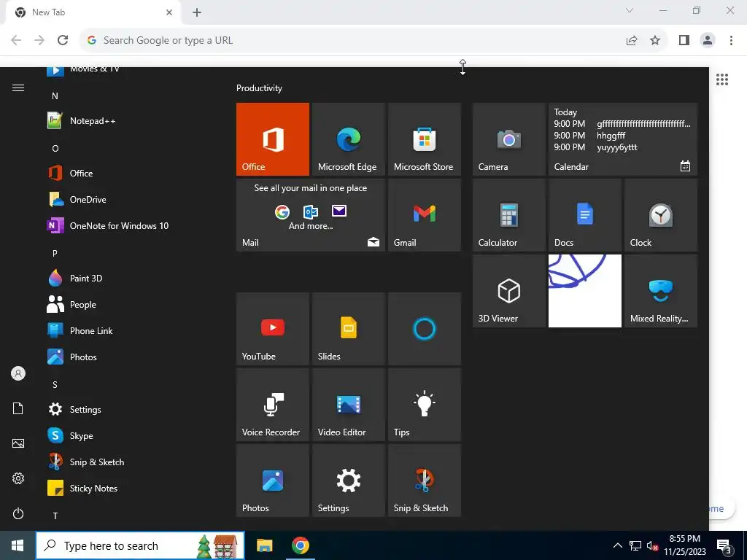Open Chrome's three-dot menu
Viewport: 747px width, 560px height.
[x=731, y=41]
